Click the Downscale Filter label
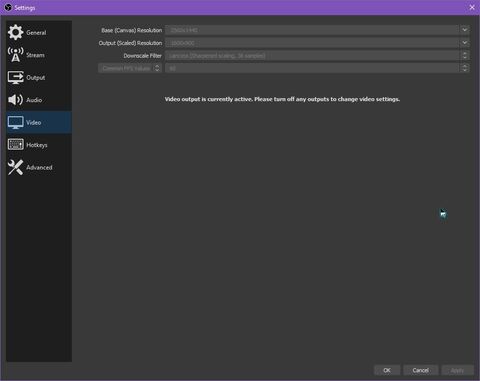Image resolution: width=480 pixels, height=381 pixels. (x=143, y=56)
